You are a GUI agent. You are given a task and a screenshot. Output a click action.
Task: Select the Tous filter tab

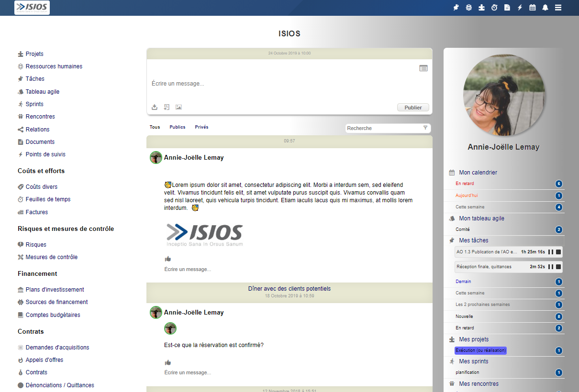155,127
